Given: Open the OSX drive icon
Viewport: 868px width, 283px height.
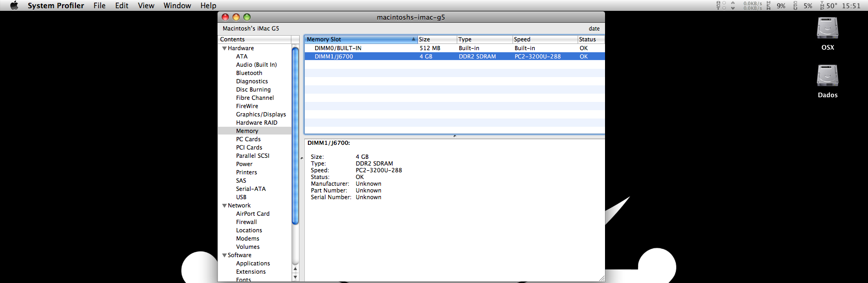Looking at the screenshot, I should tap(827, 33).
